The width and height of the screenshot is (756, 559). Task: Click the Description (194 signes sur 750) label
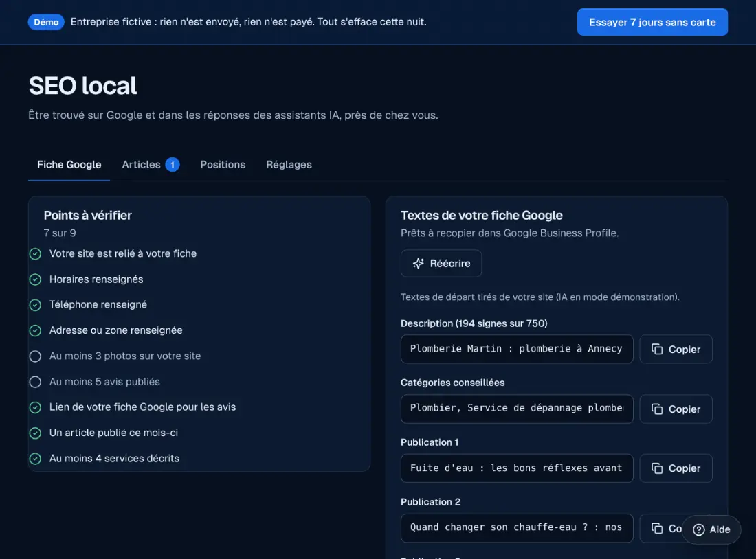pyautogui.click(x=474, y=323)
